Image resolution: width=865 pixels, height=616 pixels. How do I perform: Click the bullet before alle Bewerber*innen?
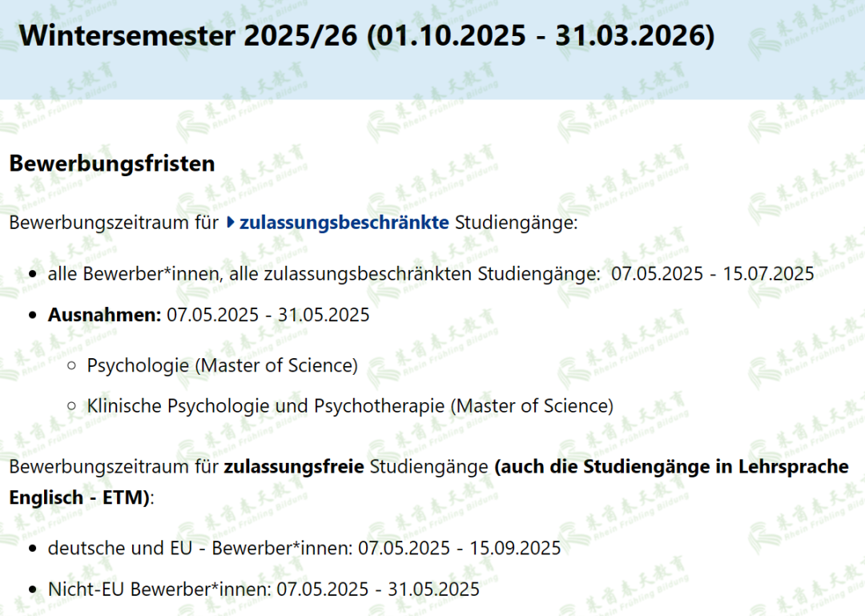click(x=33, y=274)
